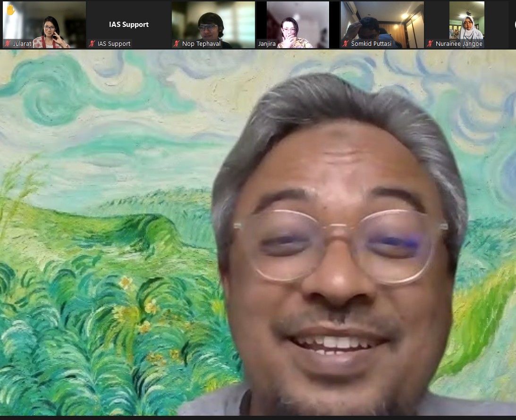Select Janjira's video thumbnail

click(298, 25)
